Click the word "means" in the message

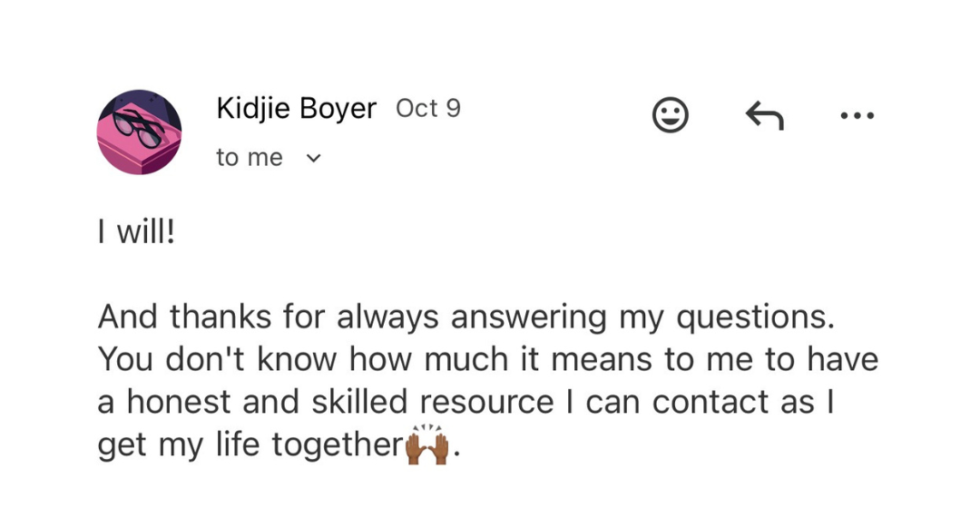point(602,361)
